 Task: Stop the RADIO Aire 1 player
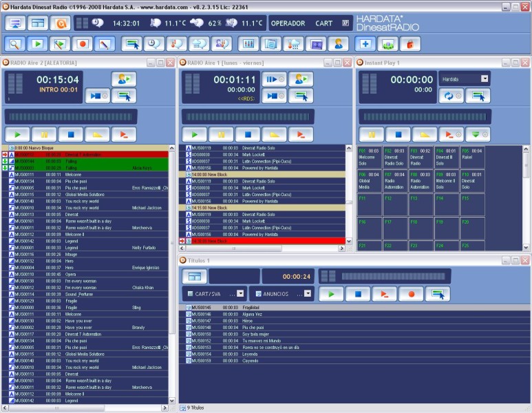tap(248, 134)
